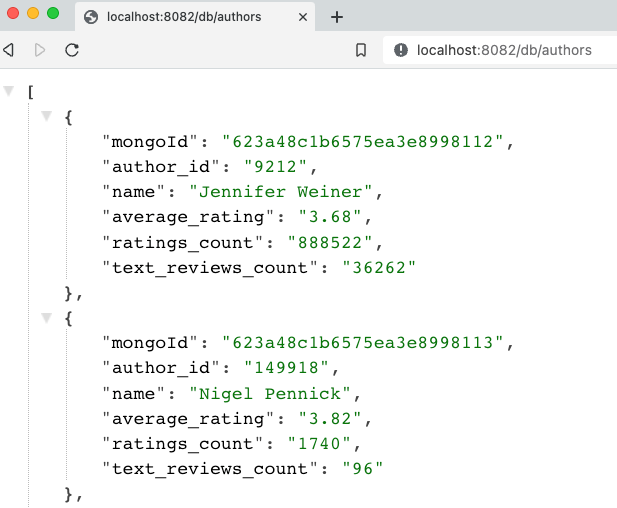Collapse the root JSON array
617x508 pixels.
pos(9,91)
